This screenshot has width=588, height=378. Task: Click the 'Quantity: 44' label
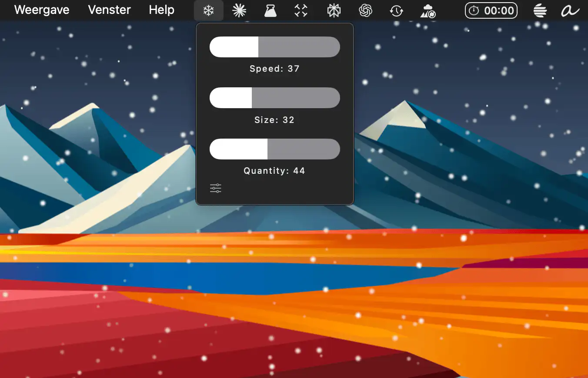274,171
